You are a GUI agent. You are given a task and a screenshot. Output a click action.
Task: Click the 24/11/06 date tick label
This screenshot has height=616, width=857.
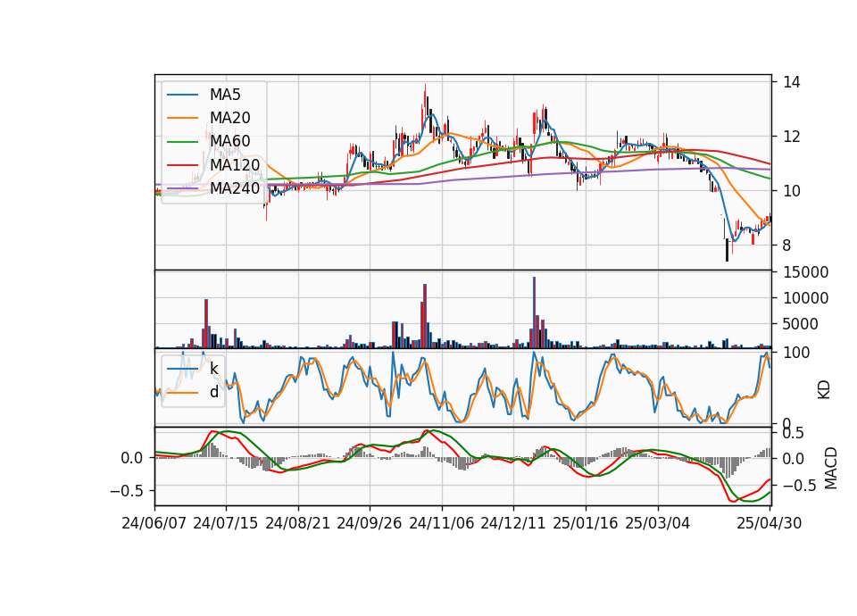pos(442,523)
